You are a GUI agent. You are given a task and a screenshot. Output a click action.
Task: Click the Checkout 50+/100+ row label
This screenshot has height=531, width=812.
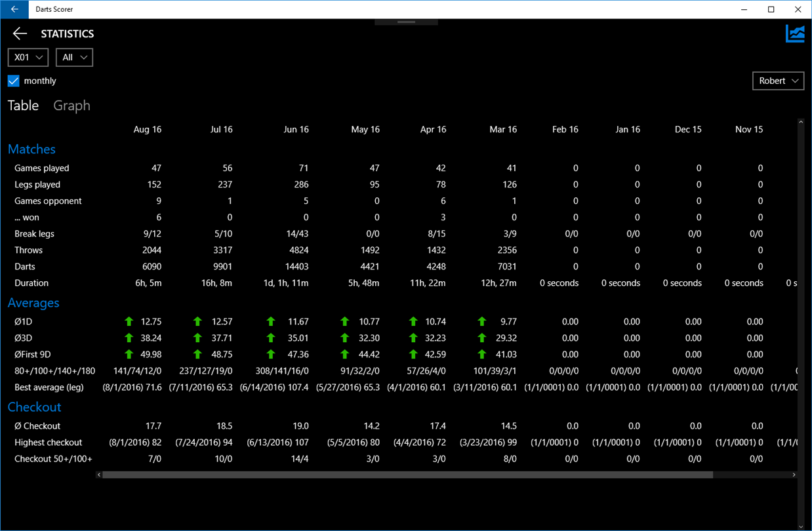(x=53, y=459)
